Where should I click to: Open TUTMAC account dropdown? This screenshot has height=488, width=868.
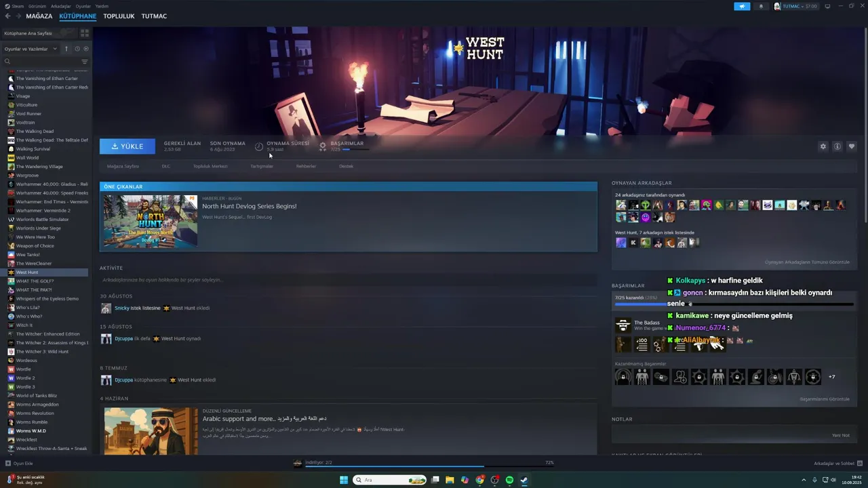tap(796, 6)
